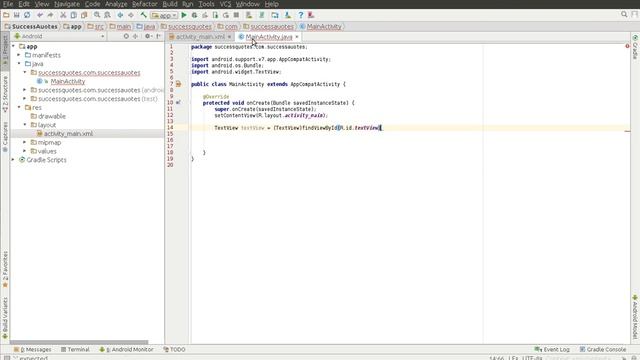Image resolution: width=640 pixels, height=360 pixels.
Task: Open the TODO tool window
Action: click(174, 349)
